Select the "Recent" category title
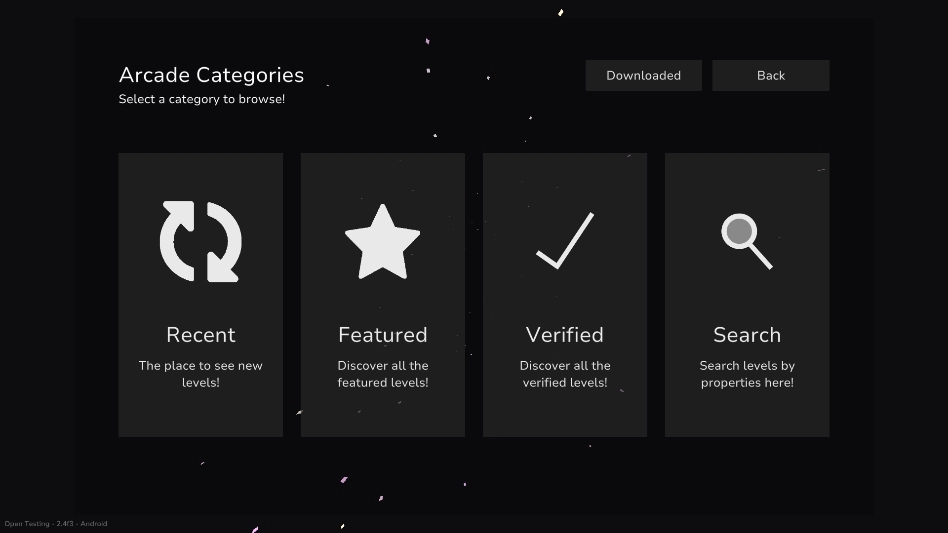The image size is (948, 533). pyautogui.click(x=200, y=335)
